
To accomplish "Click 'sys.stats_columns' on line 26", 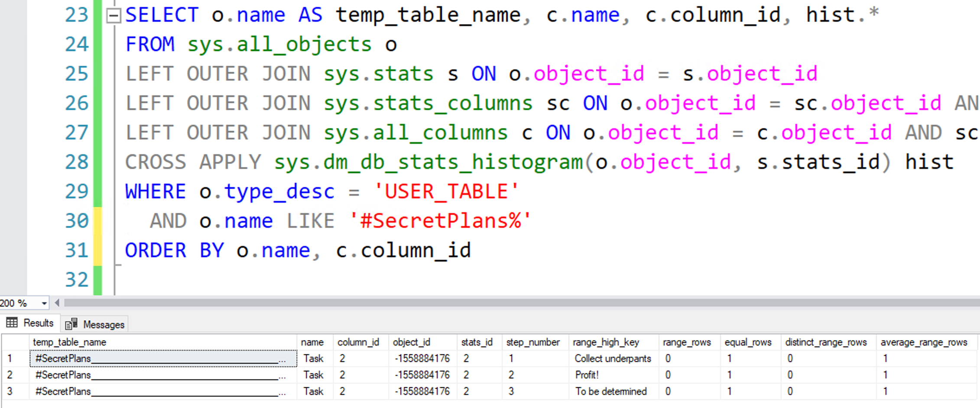I will [x=428, y=104].
